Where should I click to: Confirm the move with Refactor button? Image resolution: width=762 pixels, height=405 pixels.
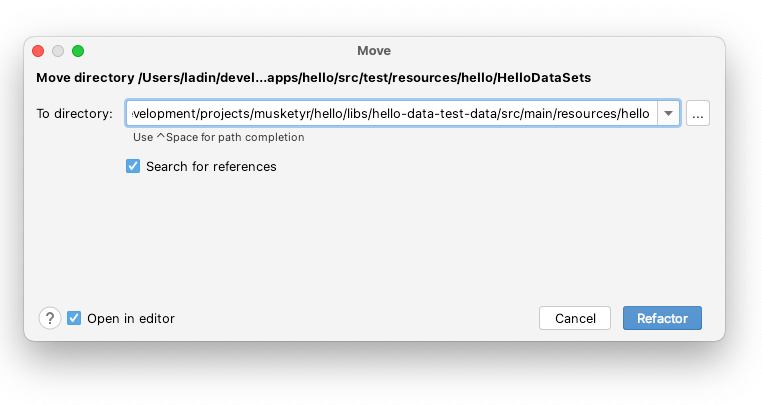point(662,318)
